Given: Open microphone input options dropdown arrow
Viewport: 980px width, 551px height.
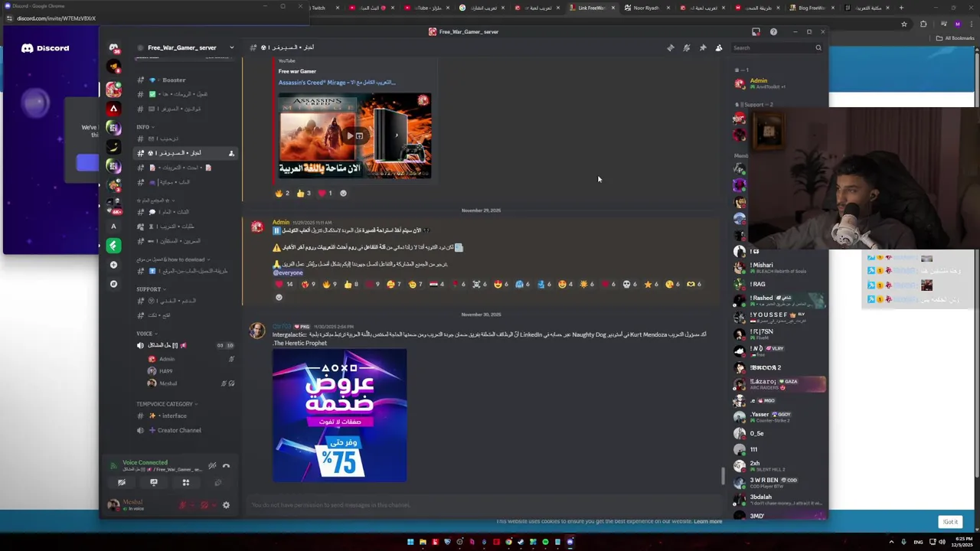Looking at the screenshot, I should (x=191, y=505).
